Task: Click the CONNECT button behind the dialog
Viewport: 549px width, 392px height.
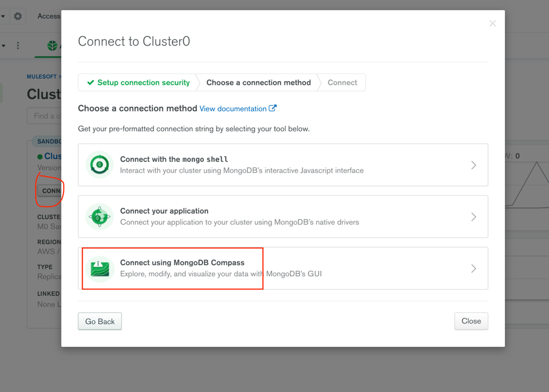Action: click(x=49, y=190)
